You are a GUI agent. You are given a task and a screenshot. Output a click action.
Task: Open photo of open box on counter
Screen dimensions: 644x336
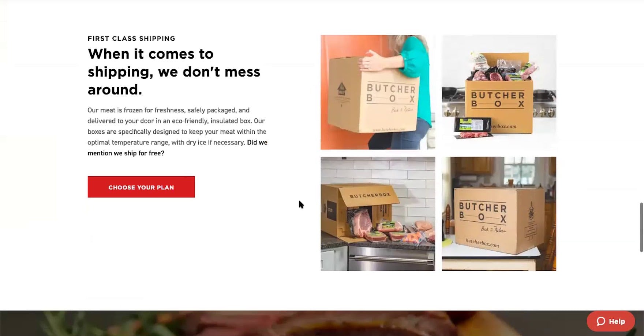pos(378,214)
